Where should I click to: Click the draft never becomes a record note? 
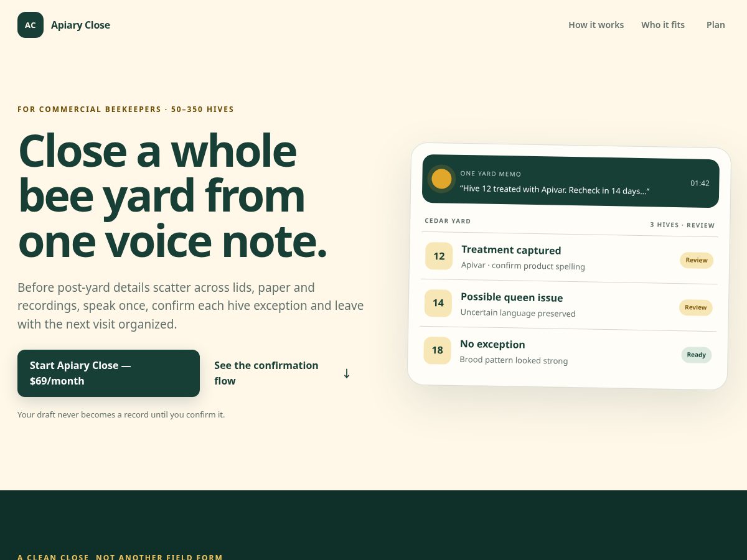[121, 414]
